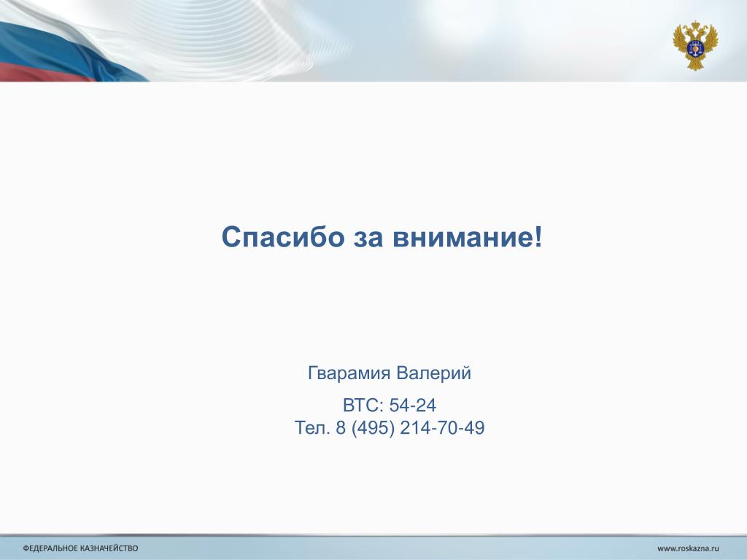Click the footer text 'ФЕДЕРАЛЬНОЕ КАЗНАЧЕЙСТВО'
Image resolution: width=747 pixels, height=560 pixels.
click(x=80, y=548)
